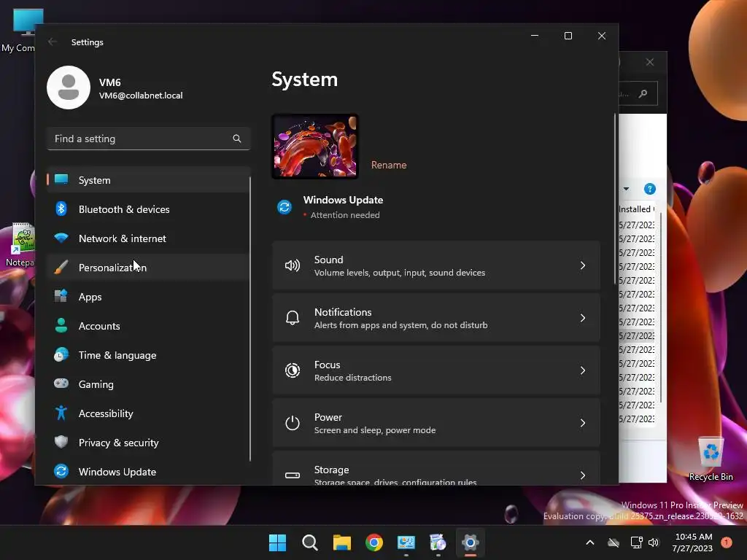
Task: Show hidden system tray icons
Action: [x=589, y=542]
